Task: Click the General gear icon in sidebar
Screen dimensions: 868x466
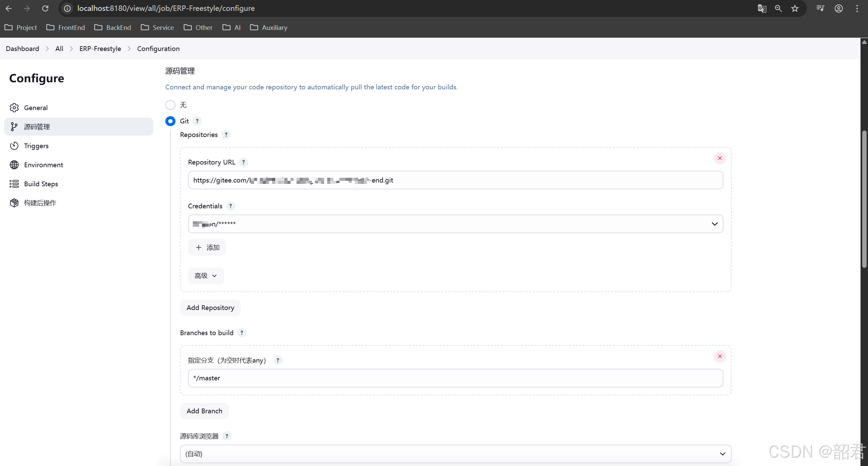Action: click(14, 108)
